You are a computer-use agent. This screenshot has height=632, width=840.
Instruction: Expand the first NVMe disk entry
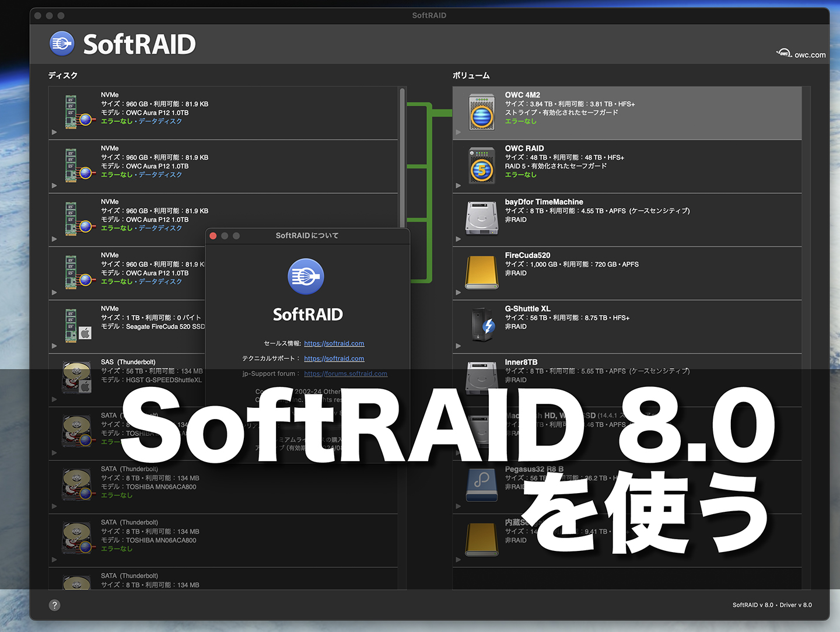coord(54,132)
